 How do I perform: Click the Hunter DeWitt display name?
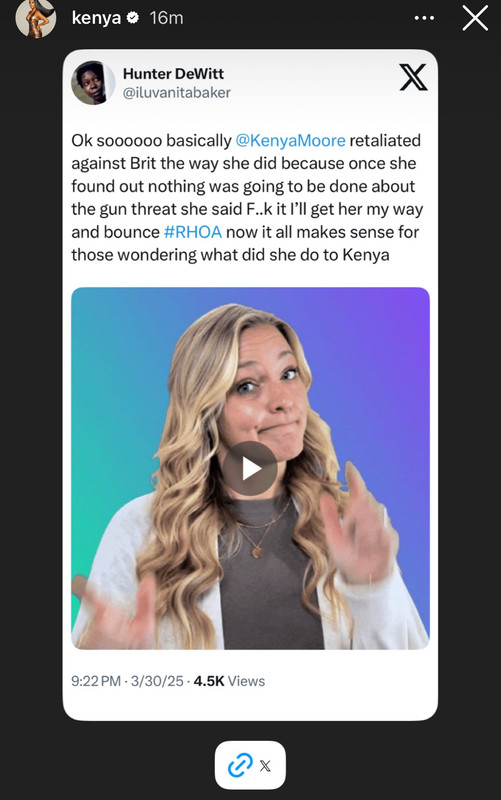(173, 73)
